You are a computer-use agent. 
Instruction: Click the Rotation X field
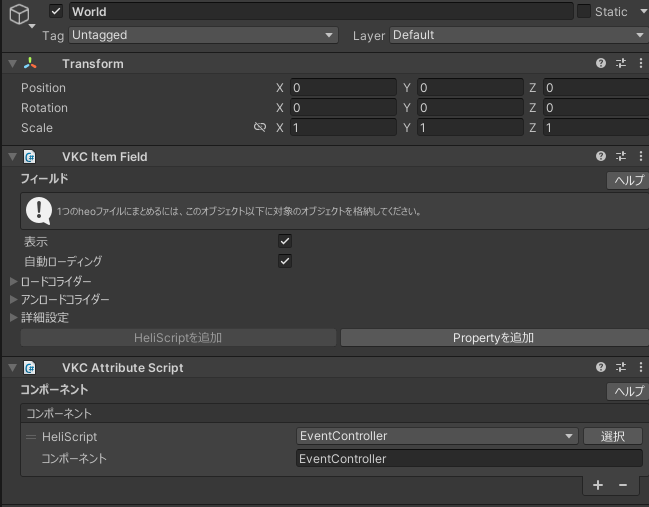tap(343, 108)
